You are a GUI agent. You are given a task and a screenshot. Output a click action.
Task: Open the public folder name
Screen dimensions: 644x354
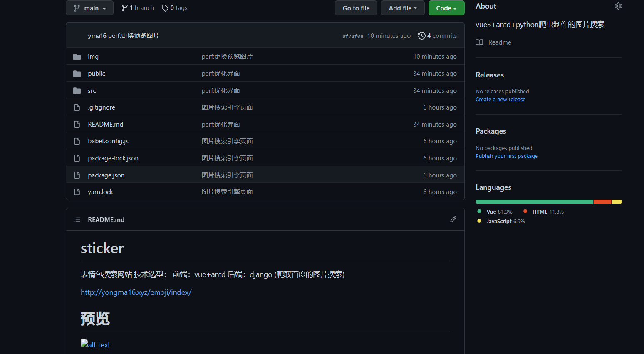click(x=97, y=74)
